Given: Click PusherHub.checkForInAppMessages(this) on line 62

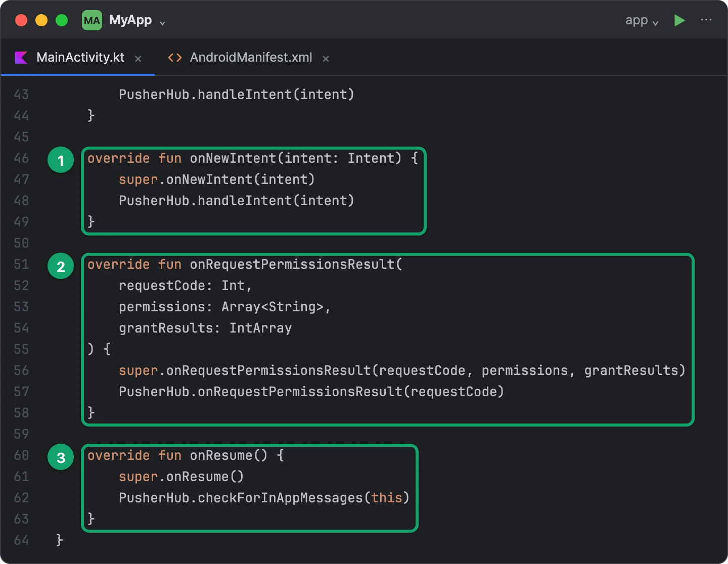Looking at the screenshot, I should click(x=264, y=498).
